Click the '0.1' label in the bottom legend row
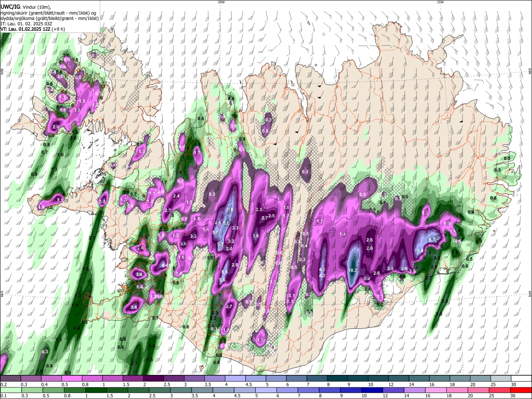Screen dimensions: 532x399 click(3, 396)
